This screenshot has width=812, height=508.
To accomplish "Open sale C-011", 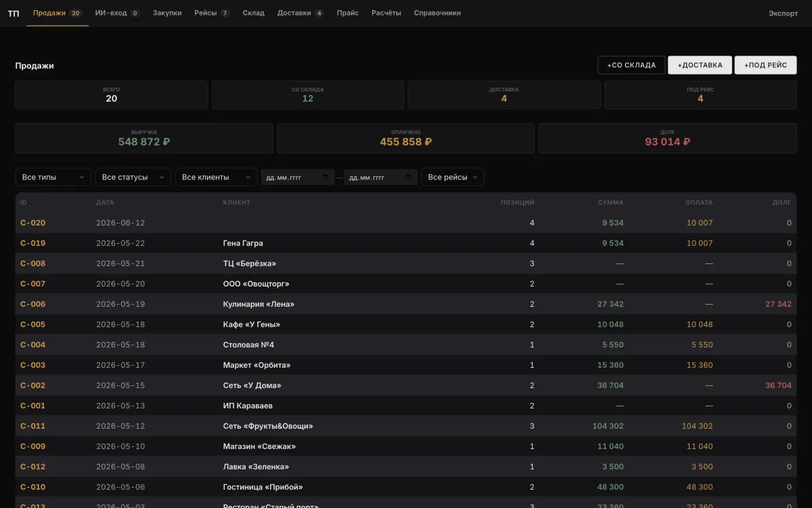I will 33,426.
